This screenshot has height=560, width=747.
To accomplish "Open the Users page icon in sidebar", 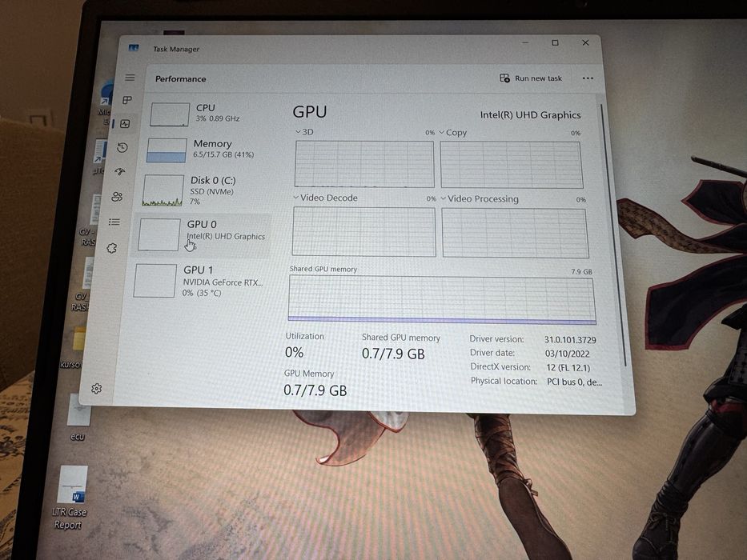I will pyautogui.click(x=117, y=196).
